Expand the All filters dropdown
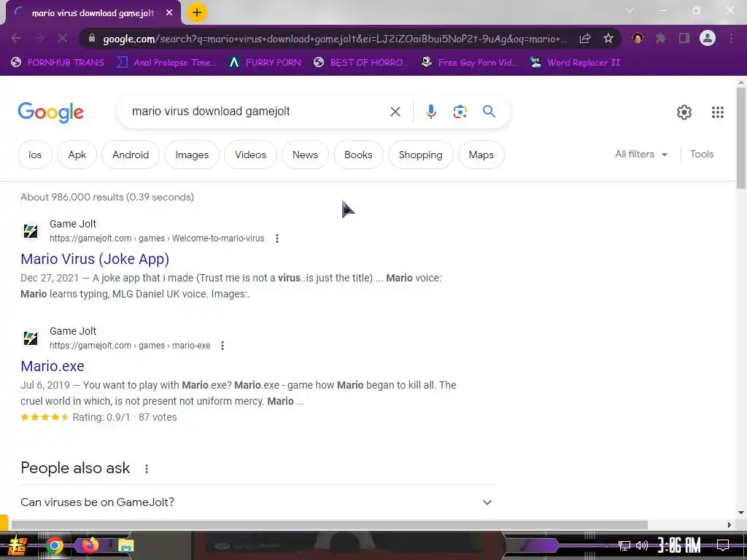747x560 pixels. click(641, 155)
